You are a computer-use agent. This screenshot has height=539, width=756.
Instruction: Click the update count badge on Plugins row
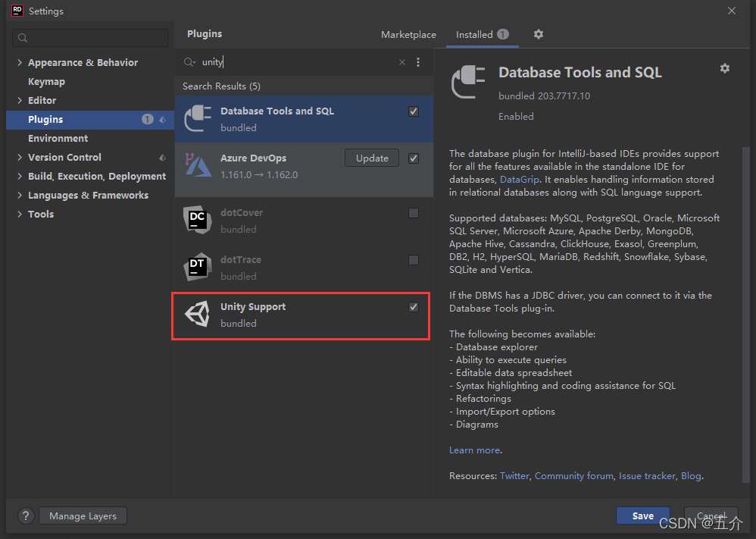pyautogui.click(x=148, y=119)
